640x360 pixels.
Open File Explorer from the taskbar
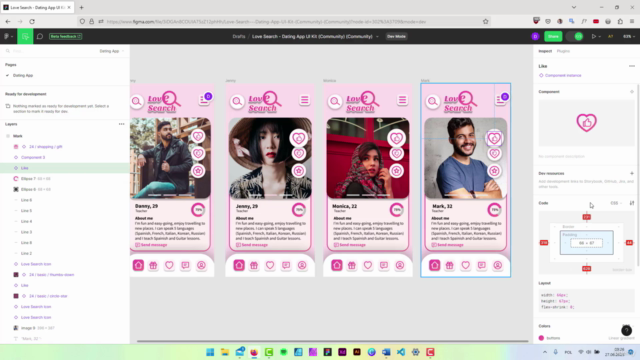click(x=225, y=352)
